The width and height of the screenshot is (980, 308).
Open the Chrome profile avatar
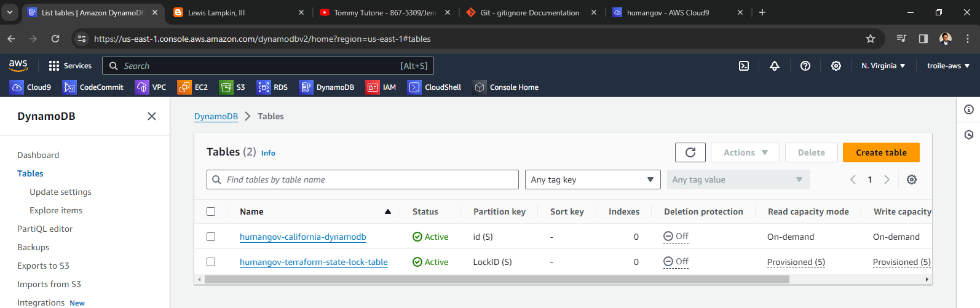point(946,39)
